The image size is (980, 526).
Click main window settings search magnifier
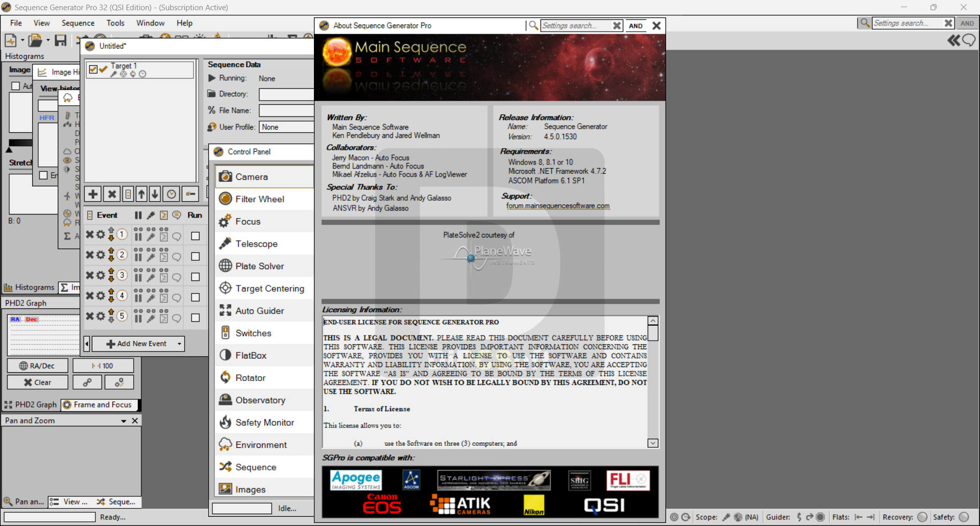click(865, 23)
